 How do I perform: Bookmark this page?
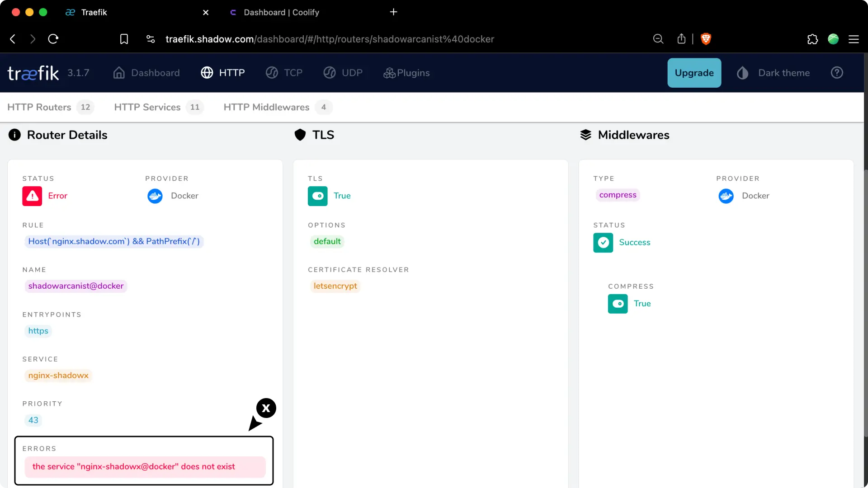click(124, 39)
